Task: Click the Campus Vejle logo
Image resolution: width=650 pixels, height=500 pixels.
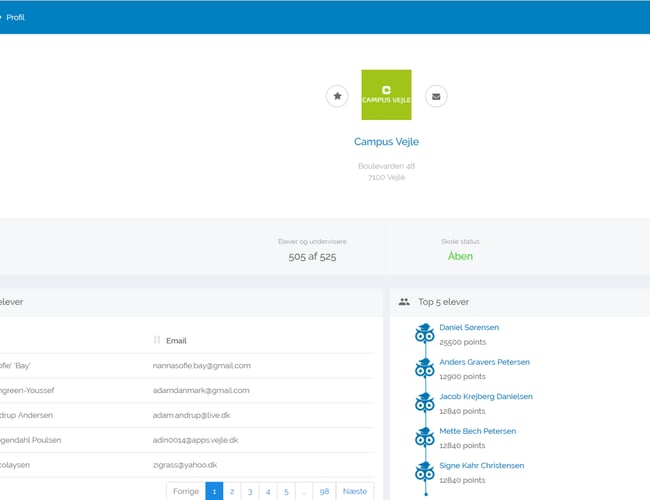Action: pos(386,95)
